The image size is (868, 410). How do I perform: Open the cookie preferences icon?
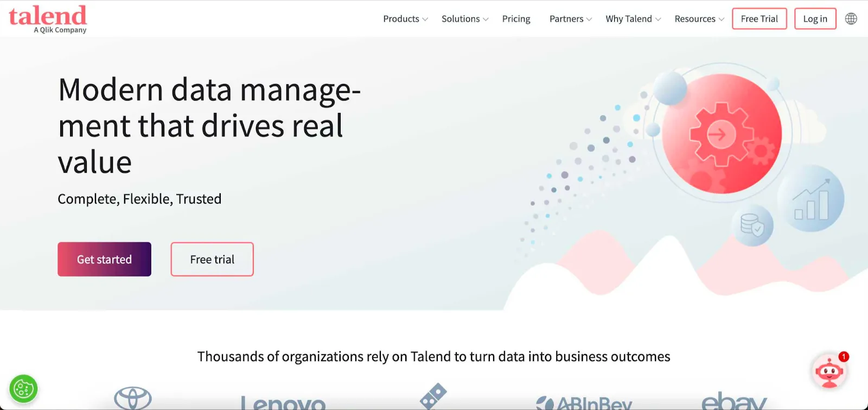pos(23,389)
